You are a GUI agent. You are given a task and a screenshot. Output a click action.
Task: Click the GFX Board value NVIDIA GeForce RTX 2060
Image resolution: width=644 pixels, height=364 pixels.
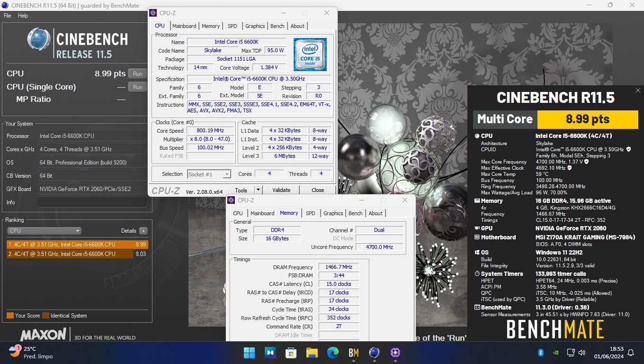tap(92, 189)
